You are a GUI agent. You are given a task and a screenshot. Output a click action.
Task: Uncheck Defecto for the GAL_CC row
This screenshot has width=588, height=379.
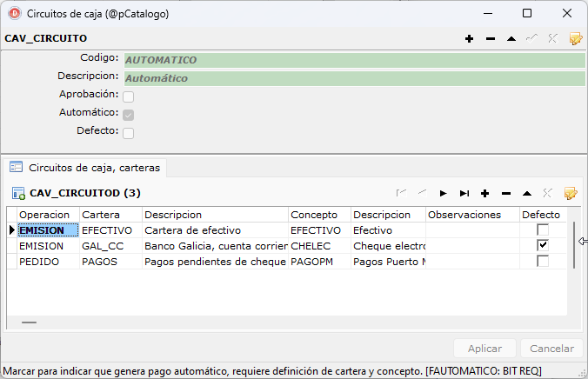tap(543, 246)
